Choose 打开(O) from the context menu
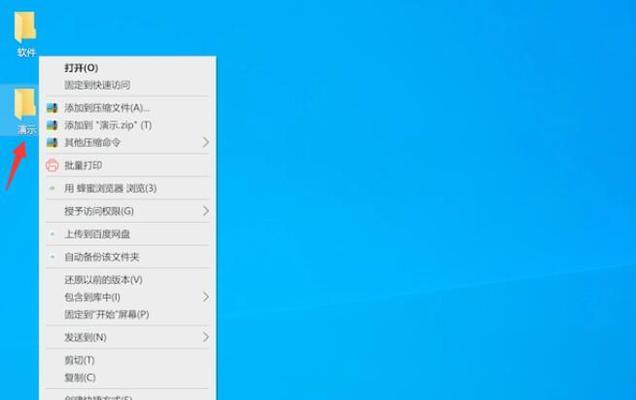The height and width of the screenshot is (400, 636). pos(127,68)
